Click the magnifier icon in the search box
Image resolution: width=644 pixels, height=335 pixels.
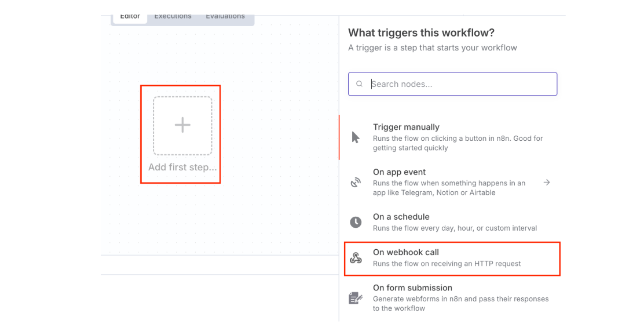click(360, 84)
